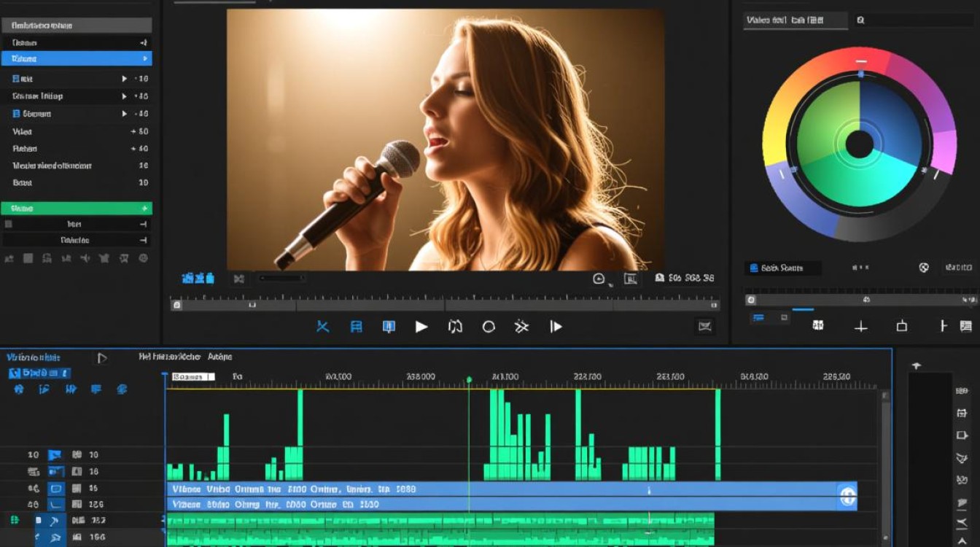
Task: Toggle the blue button on second track header
Action: (55, 472)
